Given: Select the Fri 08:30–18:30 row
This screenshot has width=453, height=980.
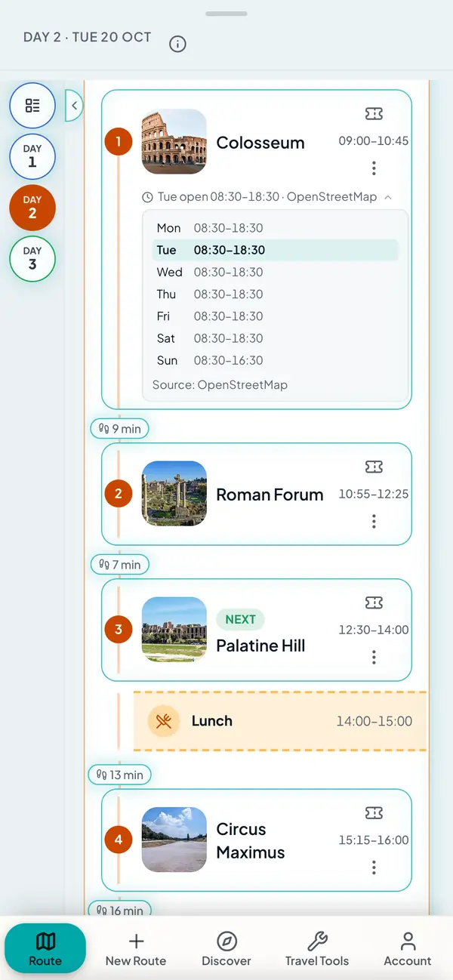Looking at the screenshot, I should (276, 316).
